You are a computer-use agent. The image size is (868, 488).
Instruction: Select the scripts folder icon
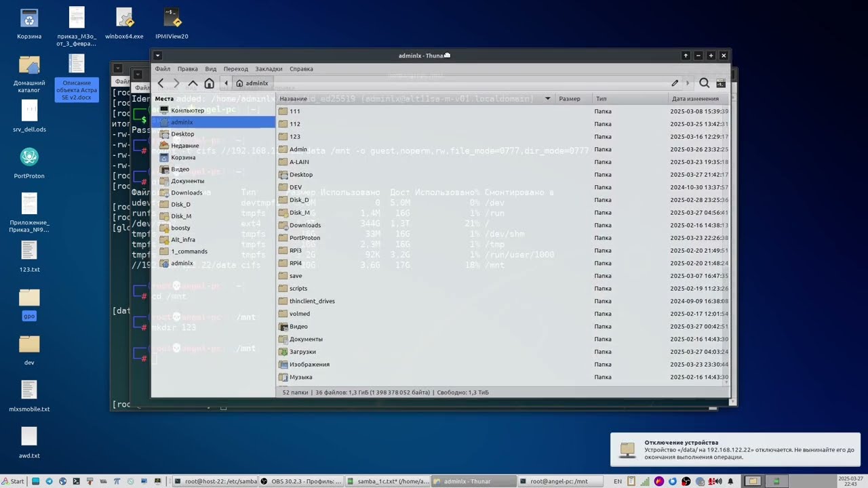click(283, 288)
